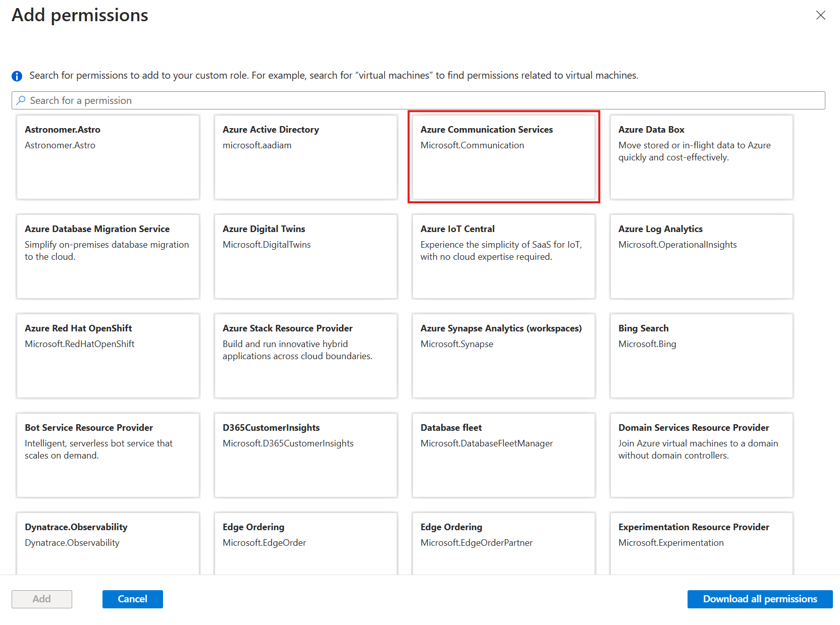Focus the permission search field
Image resolution: width=840 pixels, height=625 pixels.
[418, 100]
